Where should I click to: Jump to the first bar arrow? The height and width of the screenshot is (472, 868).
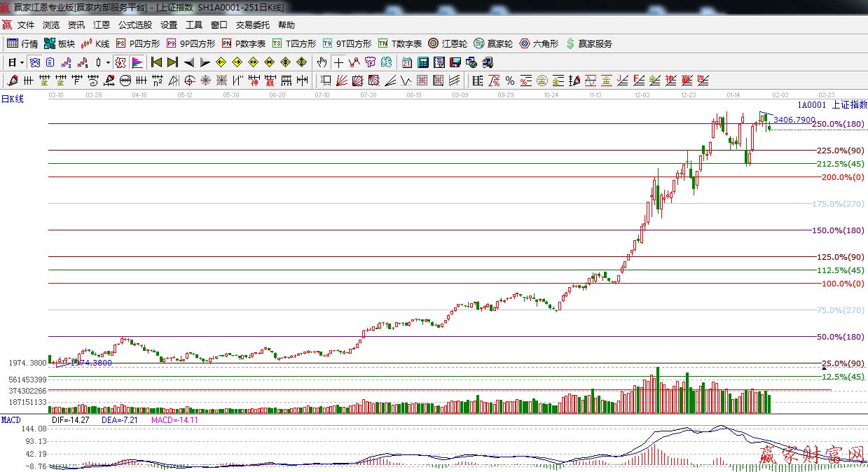(x=157, y=62)
